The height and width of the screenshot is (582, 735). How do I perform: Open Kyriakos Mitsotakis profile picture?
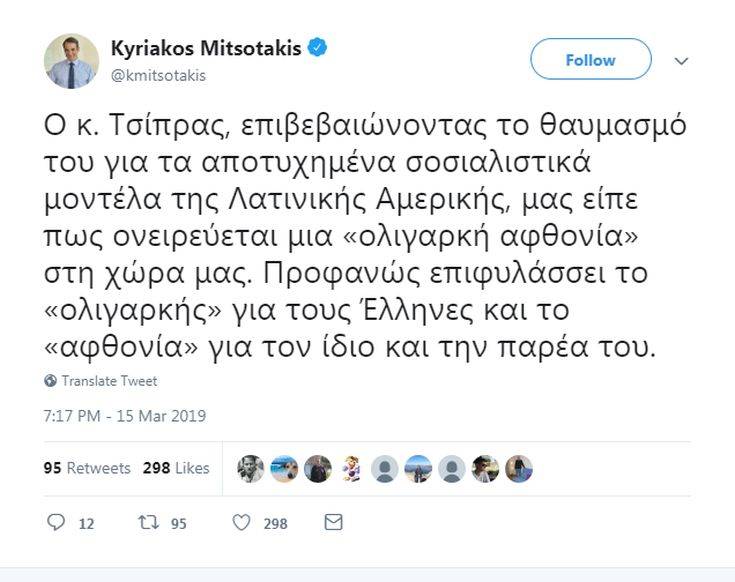(71, 61)
